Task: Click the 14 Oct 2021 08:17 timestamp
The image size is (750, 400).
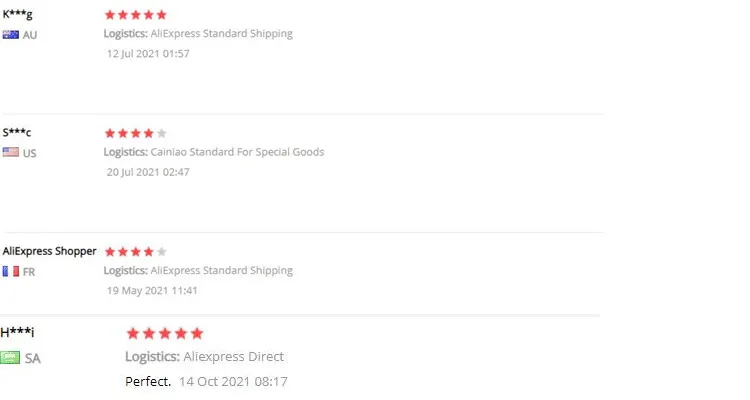Action: pyautogui.click(x=233, y=381)
